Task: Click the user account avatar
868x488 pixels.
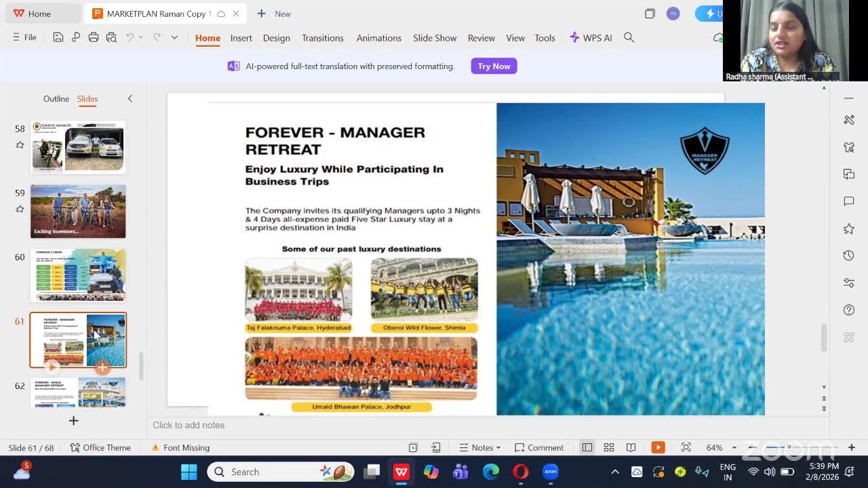Action: pos(673,14)
